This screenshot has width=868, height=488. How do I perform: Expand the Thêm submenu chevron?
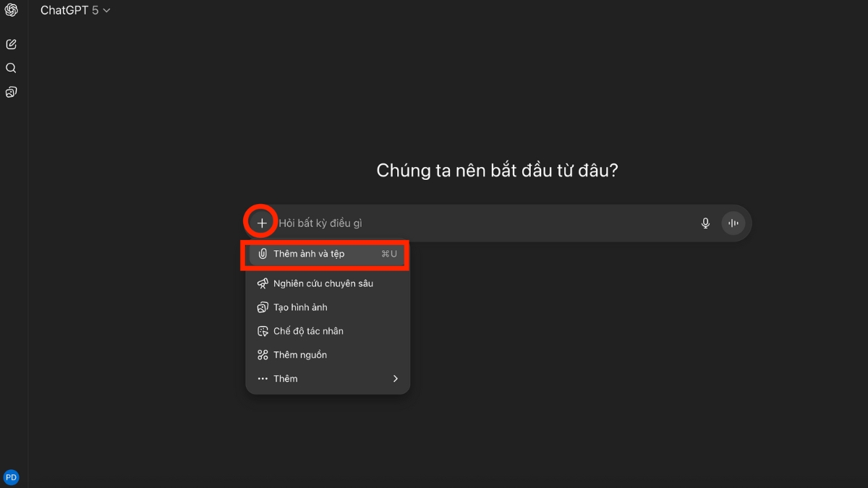pyautogui.click(x=395, y=378)
